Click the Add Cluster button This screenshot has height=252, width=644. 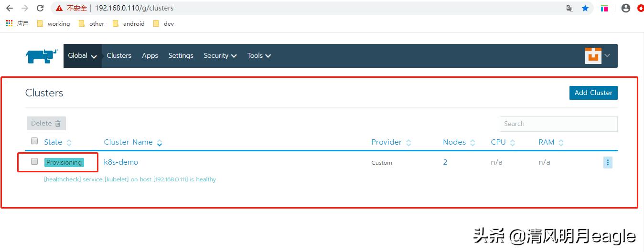point(593,93)
